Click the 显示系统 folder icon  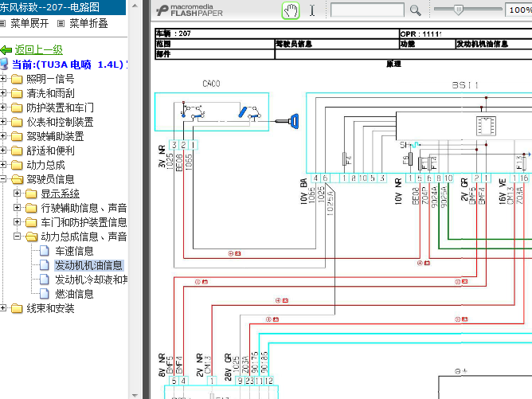(x=31, y=194)
